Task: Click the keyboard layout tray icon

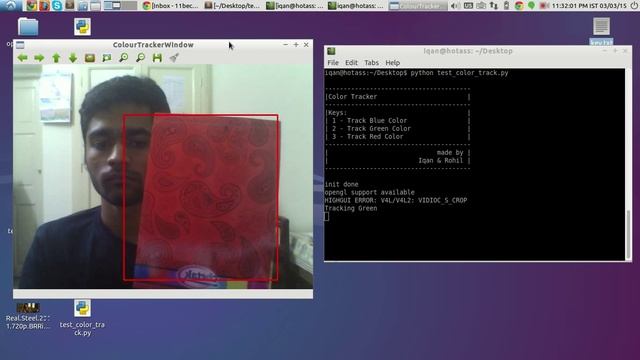Action: pos(468,6)
